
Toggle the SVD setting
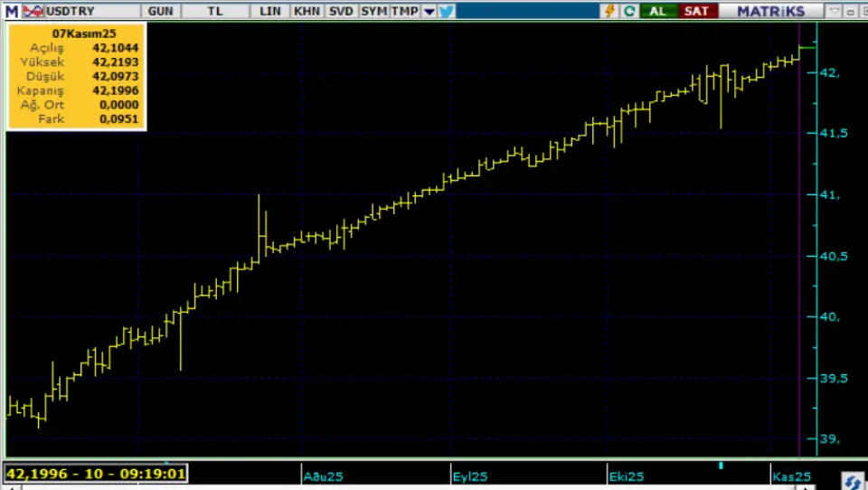pos(341,11)
